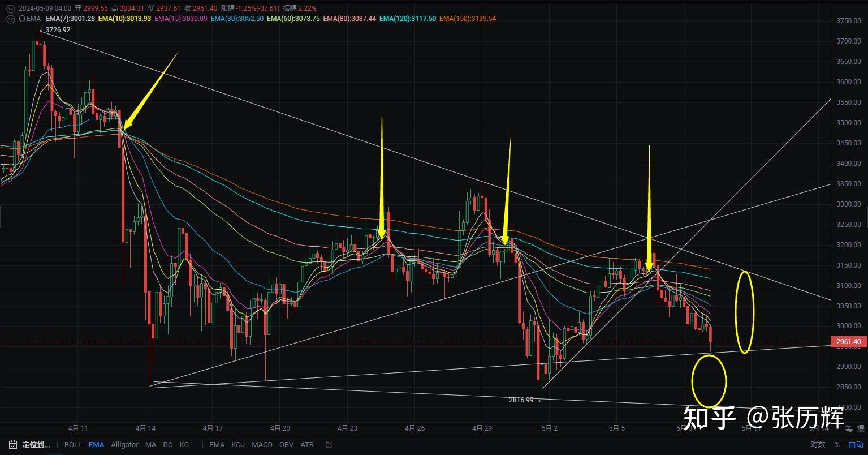868x455 pixels.
Task: Toggle percent scale mode
Action: [837, 445]
